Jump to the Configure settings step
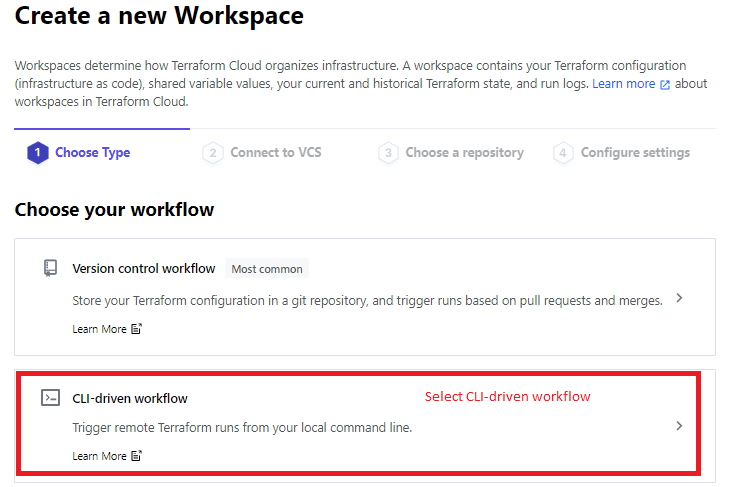Screen dimensions: 731x487 click(635, 153)
